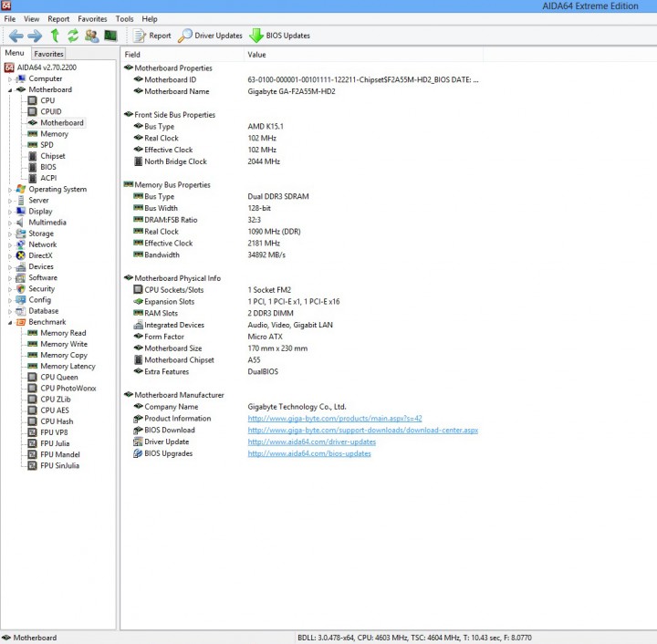Click the DirectX icon in tree

coord(20,255)
